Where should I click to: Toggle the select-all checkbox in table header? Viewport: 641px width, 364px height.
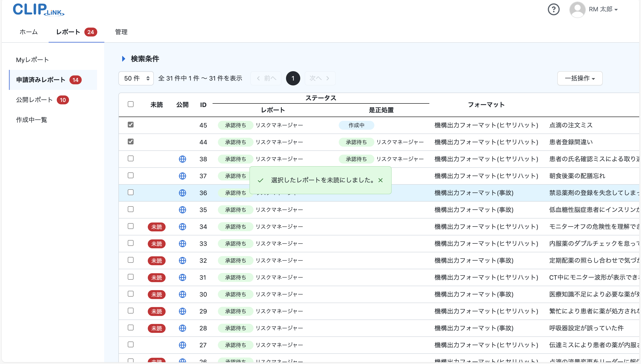(x=130, y=104)
